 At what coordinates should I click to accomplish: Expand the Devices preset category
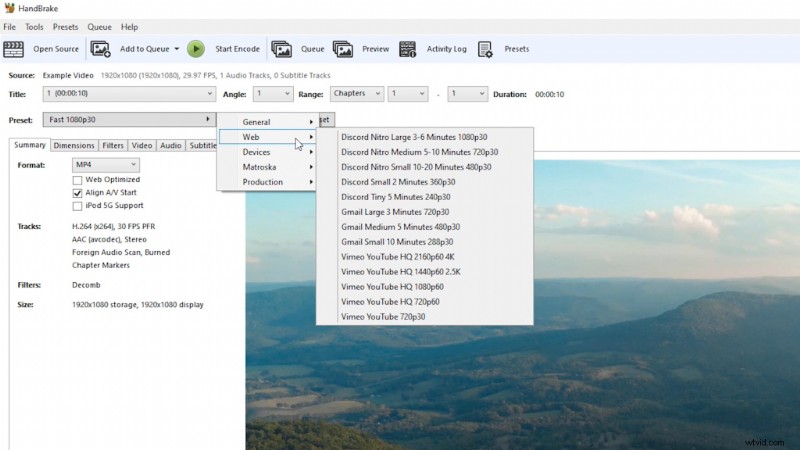(x=267, y=152)
